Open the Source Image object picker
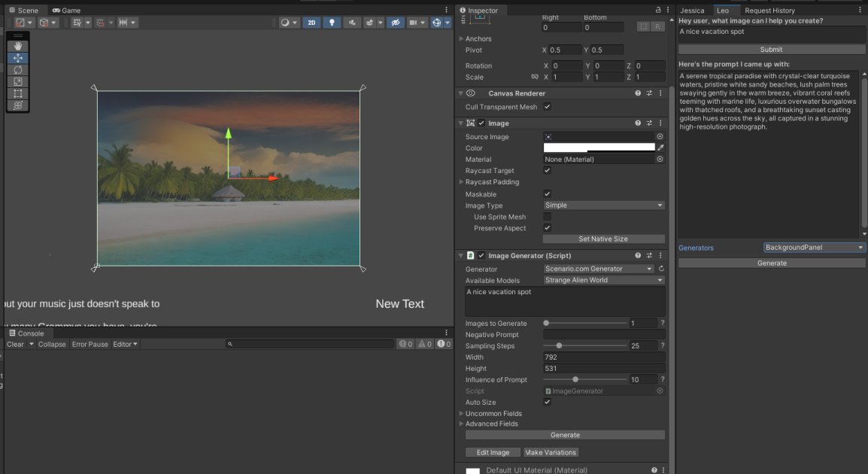The width and height of the screenshot is (868, 474). point(660,136)
